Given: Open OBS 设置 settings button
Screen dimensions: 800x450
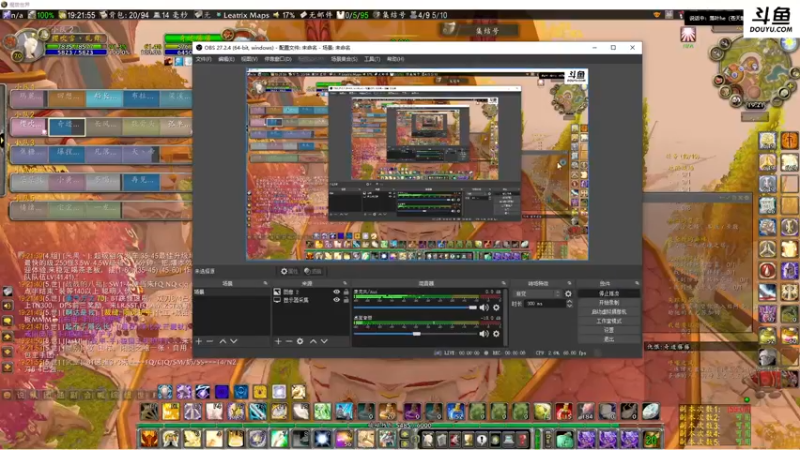Looking at the screenshot, I should pos(609,330).
